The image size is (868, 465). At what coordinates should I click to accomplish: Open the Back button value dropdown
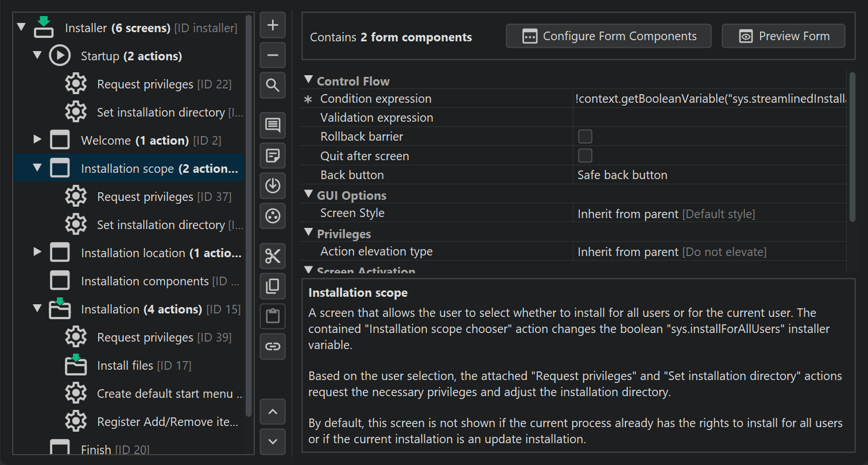(x=710, y=175)
